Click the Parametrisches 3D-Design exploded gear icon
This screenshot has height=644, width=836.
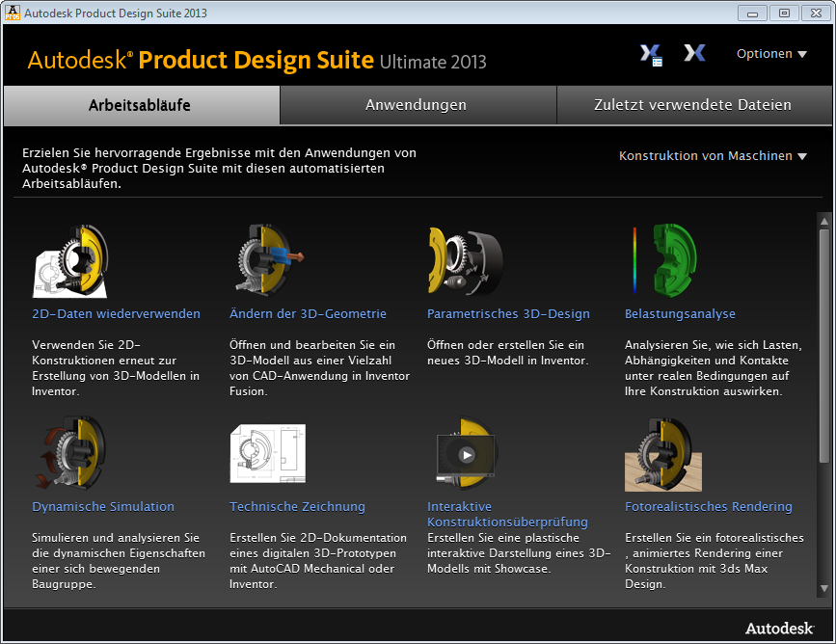pyautogui.click(x=466, y=261)
